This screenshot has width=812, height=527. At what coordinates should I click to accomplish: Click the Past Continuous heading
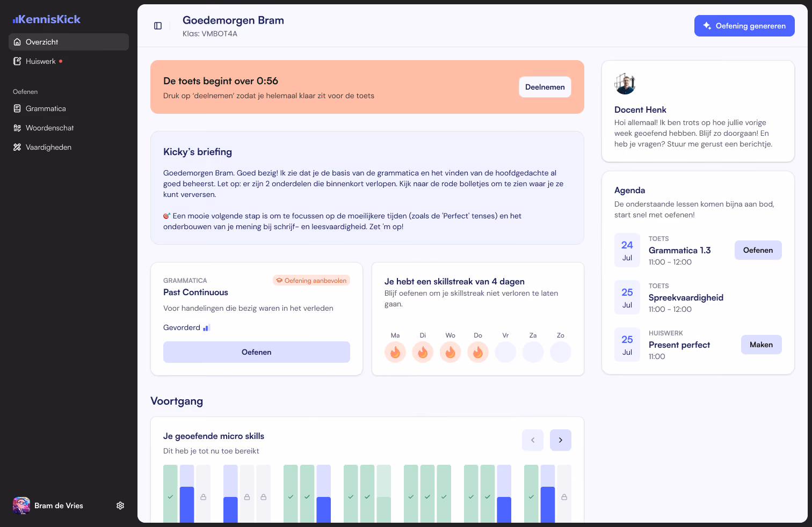coord(195,292)
